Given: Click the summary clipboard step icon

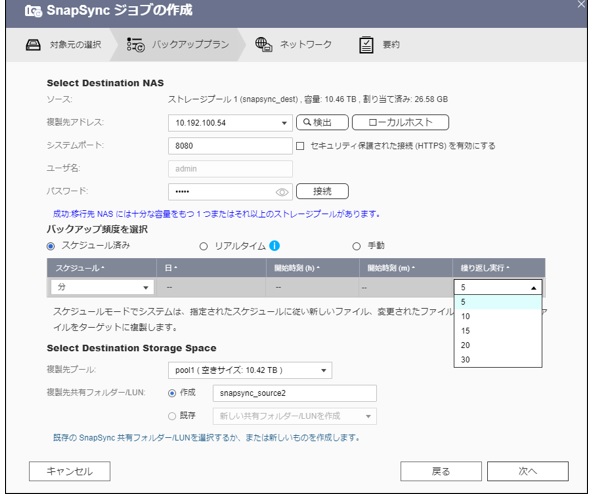Looking at the screenshot, I should [366, 44].
